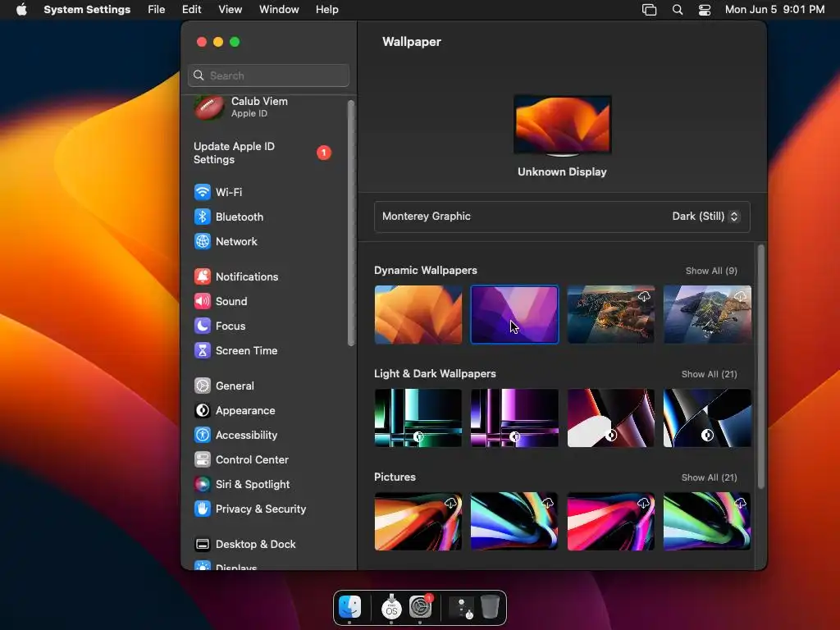Choose the teal light & dark wallpaper

[x=418, y=418]
